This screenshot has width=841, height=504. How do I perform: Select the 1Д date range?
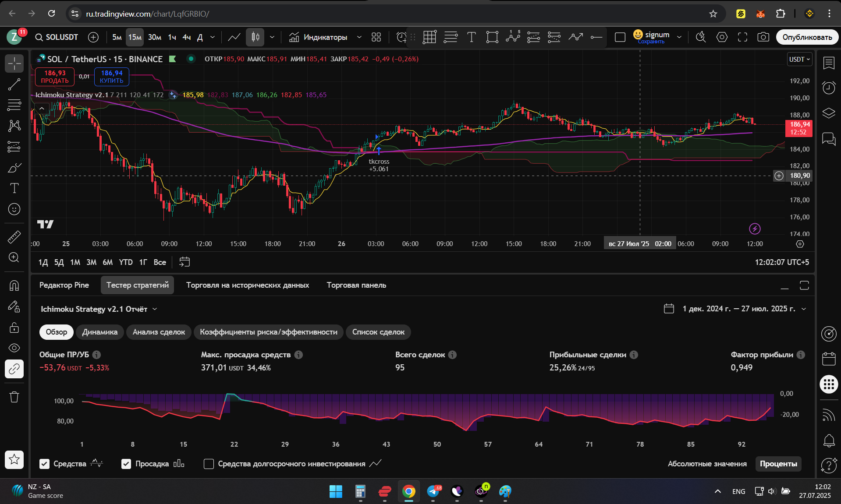click(x=43, y=262)
